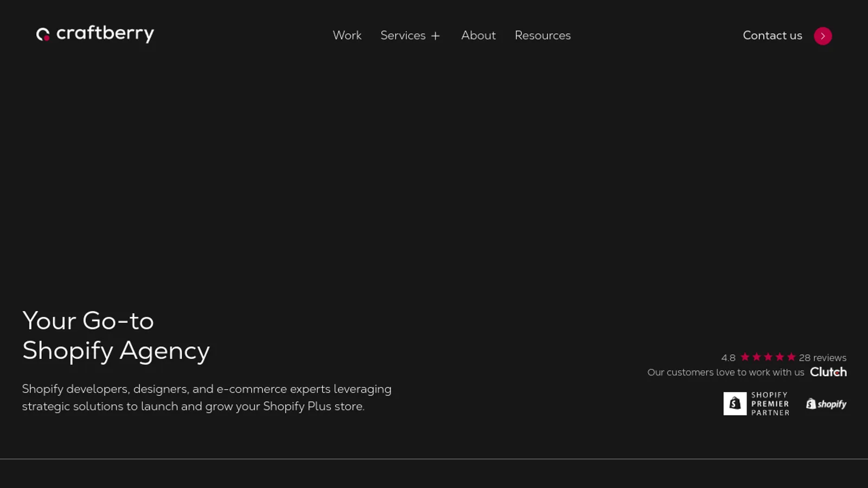Click the 'Your Go-to Shopify Agency' heading
868x488 pixels.
[116, 336]
